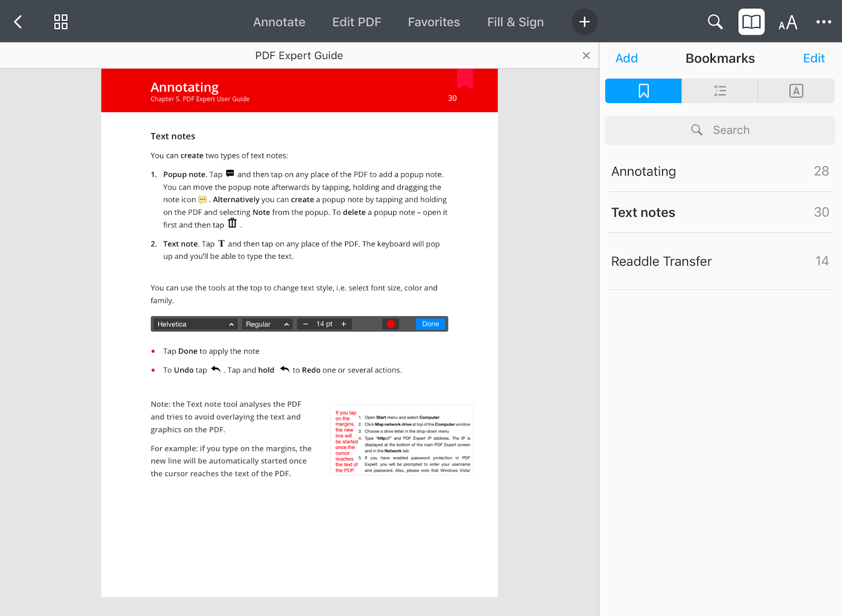Go back with the left chevron

pos(18,22)
